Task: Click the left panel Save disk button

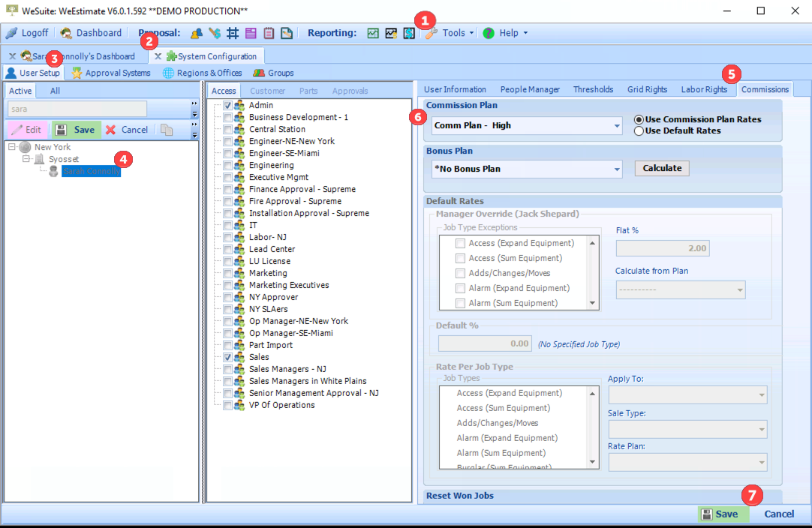Action: point(76,130)
